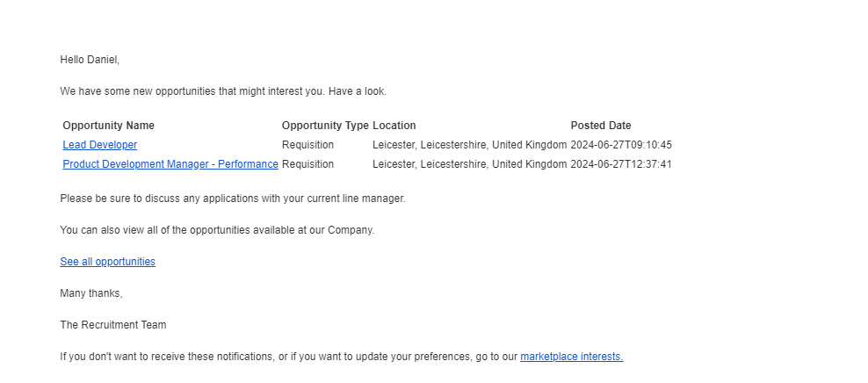Click the Many thanks closing line
Image resolution: width=868 pixels, height=383 pixels.
tap(91, 293)
